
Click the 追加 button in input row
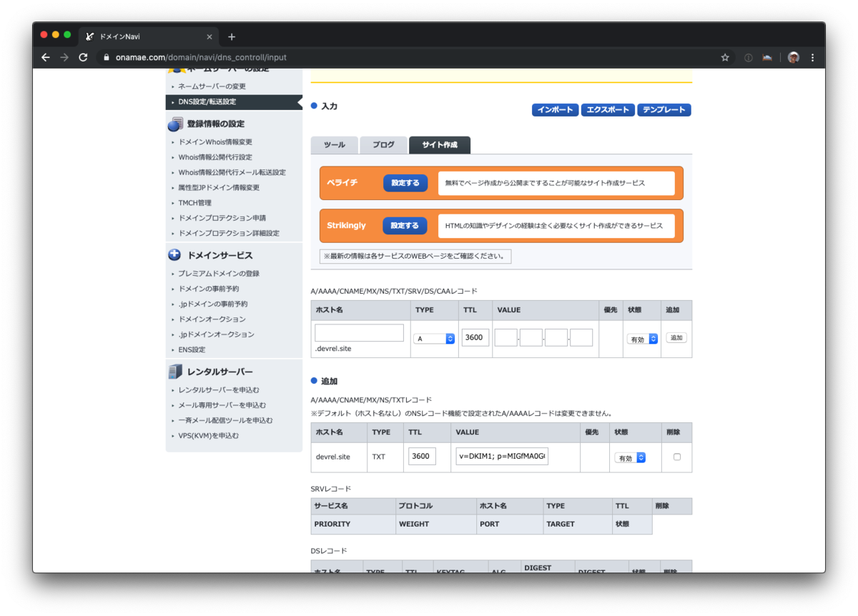coord(676,337)
